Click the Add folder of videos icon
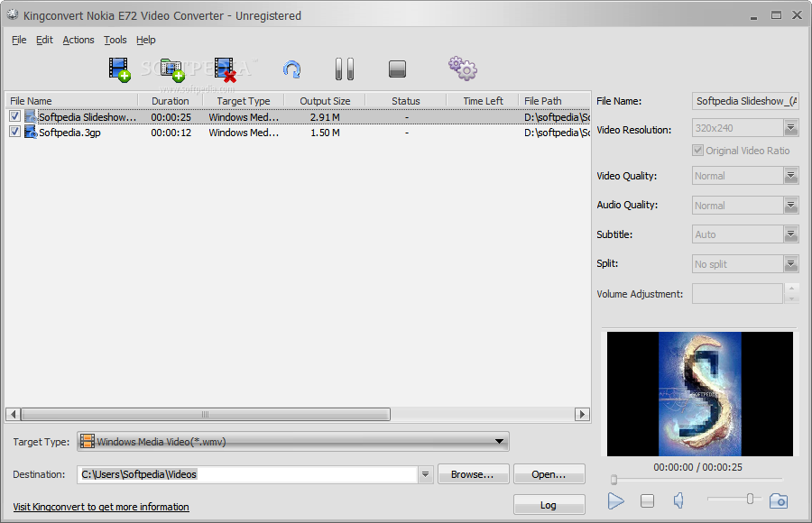The image size is (812, 523). tap(172, 69)
